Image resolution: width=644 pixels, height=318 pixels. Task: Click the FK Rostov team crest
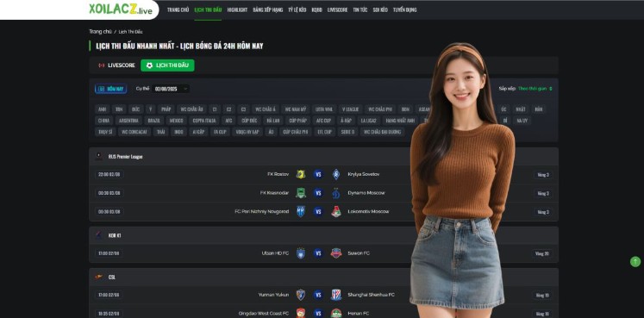point(301,174)
